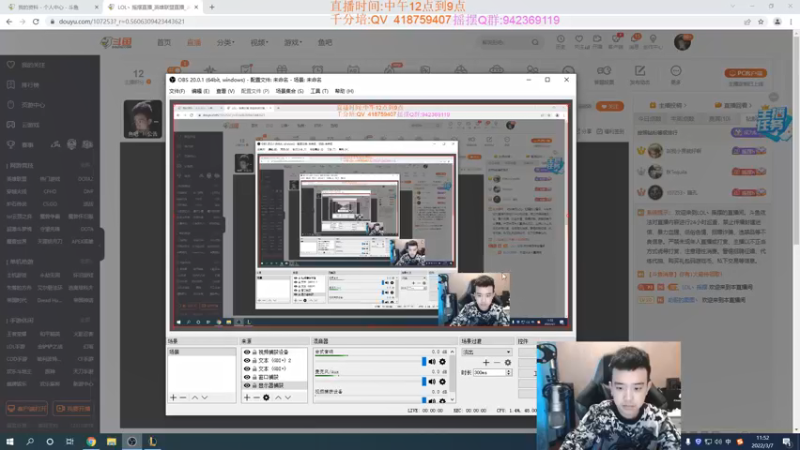
Task: Open source properties gear in sources panel
Action: pyautogui.click(x=266, y=397)
